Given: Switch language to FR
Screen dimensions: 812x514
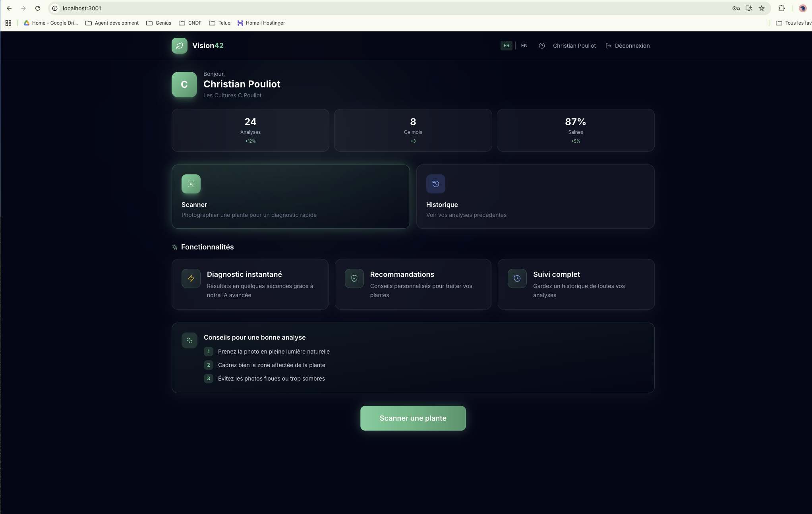Looking at the screenshot, I should coord(506,46).
